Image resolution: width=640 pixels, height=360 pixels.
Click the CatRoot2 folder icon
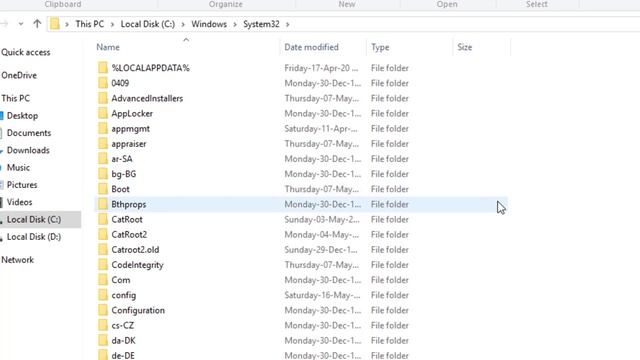(103, 234)
